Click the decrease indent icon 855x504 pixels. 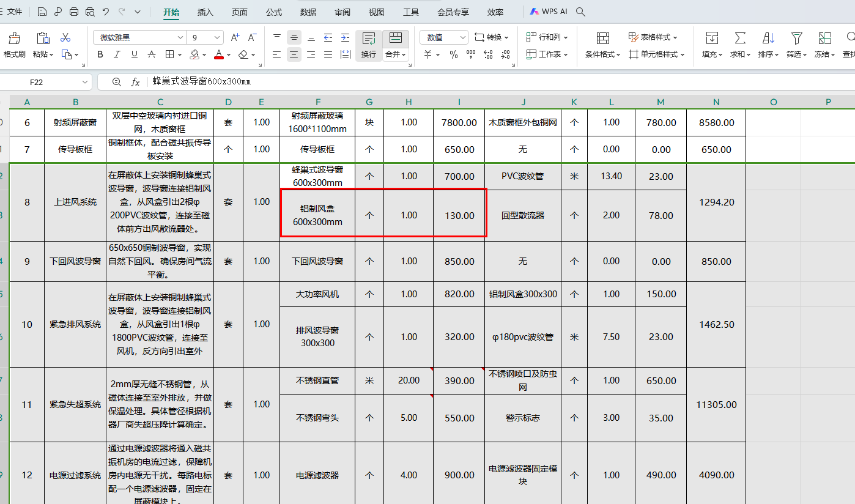pyautogui.click(x=328, y=37)
